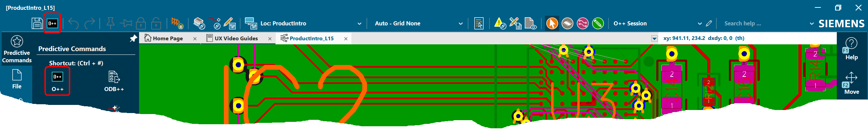Screen dimensions: 868x132
Task: Click the monitor display settings icon
Action: point(251,23)
